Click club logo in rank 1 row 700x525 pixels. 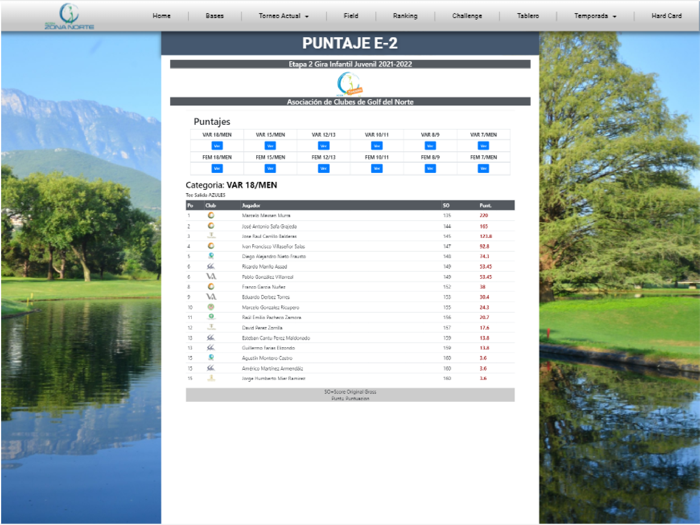(x=211, y=215)
